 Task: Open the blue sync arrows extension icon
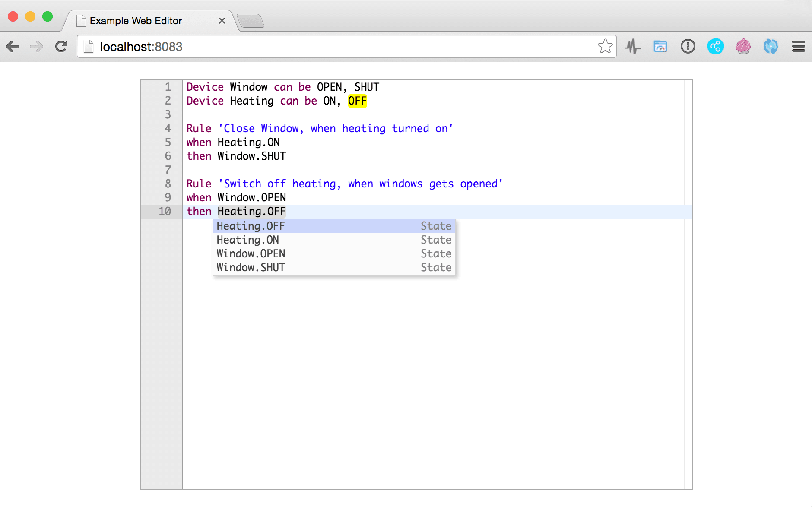coord(771,46)
